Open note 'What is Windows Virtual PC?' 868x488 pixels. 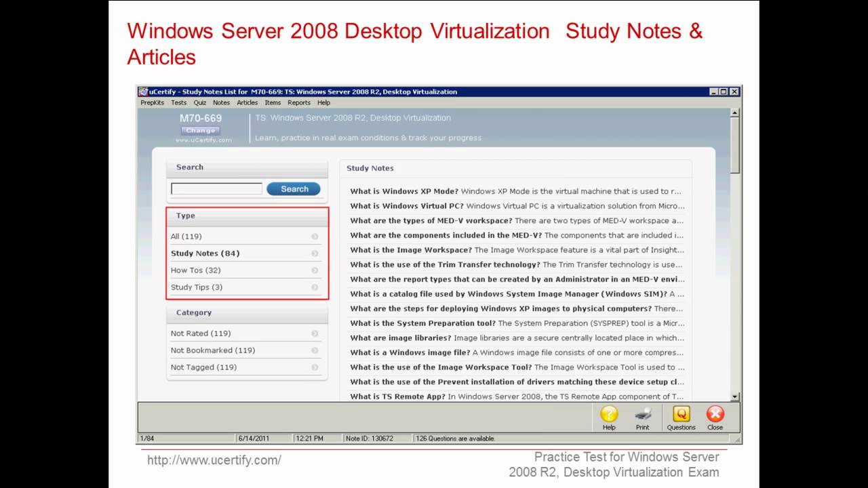(517, 206)
